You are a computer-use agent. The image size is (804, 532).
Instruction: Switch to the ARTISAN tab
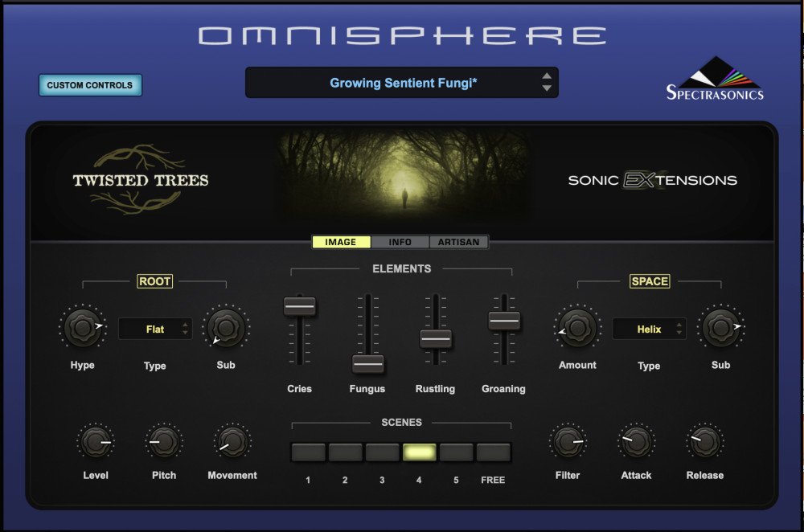click(458, 242)
